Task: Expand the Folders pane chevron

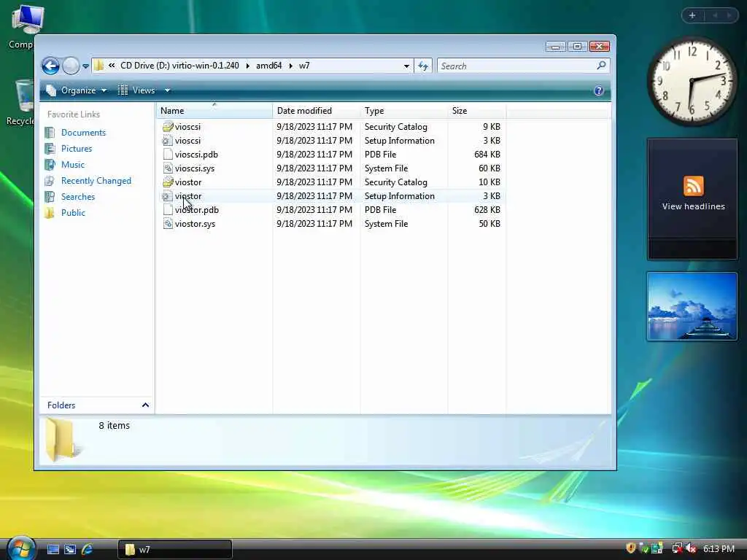Action: (x=145, y=405)
